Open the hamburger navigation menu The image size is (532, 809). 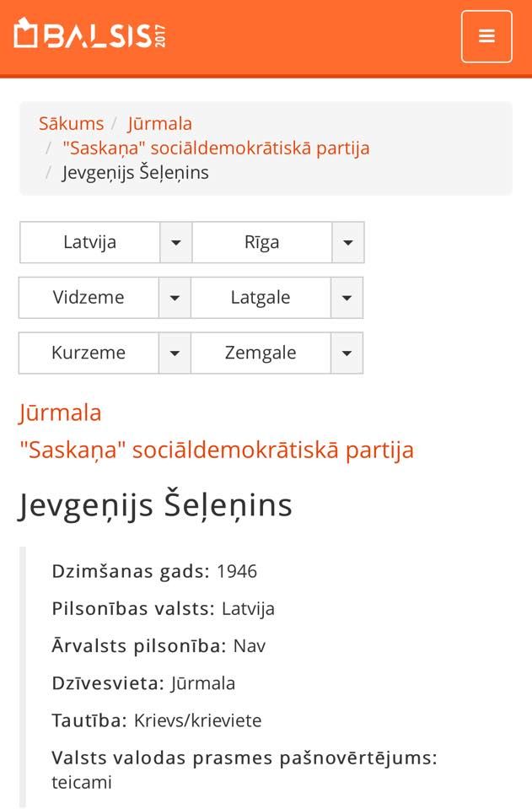(486, 36)
